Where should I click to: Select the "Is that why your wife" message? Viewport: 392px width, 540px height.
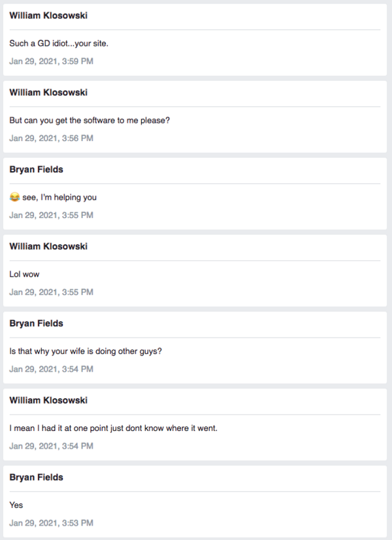tap(86, 351)
